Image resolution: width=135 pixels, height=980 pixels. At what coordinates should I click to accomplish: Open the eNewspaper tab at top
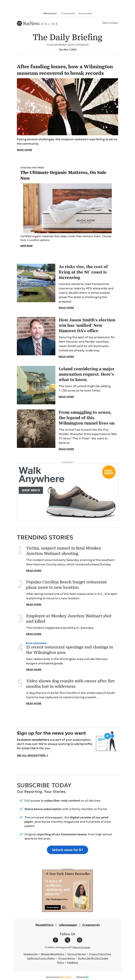[50, 13]
